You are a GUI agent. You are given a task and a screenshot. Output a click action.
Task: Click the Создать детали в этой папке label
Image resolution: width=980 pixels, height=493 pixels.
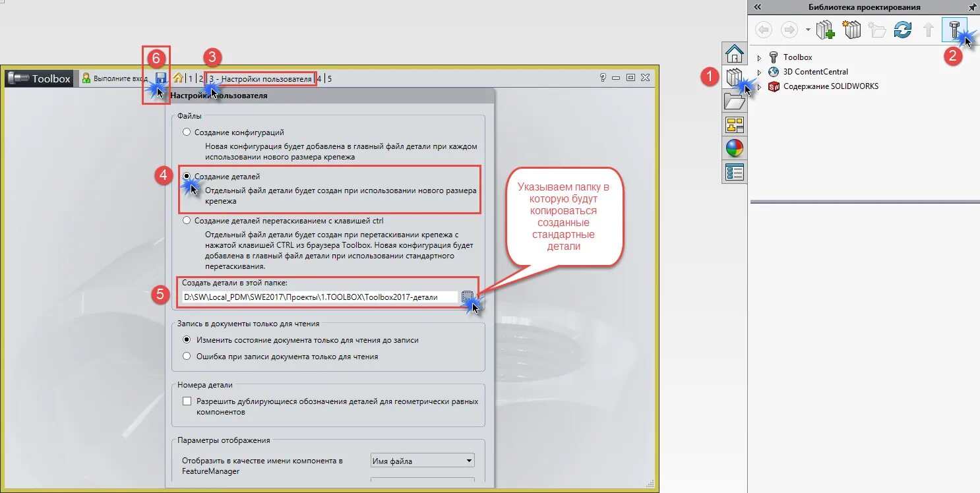(235, 283)
